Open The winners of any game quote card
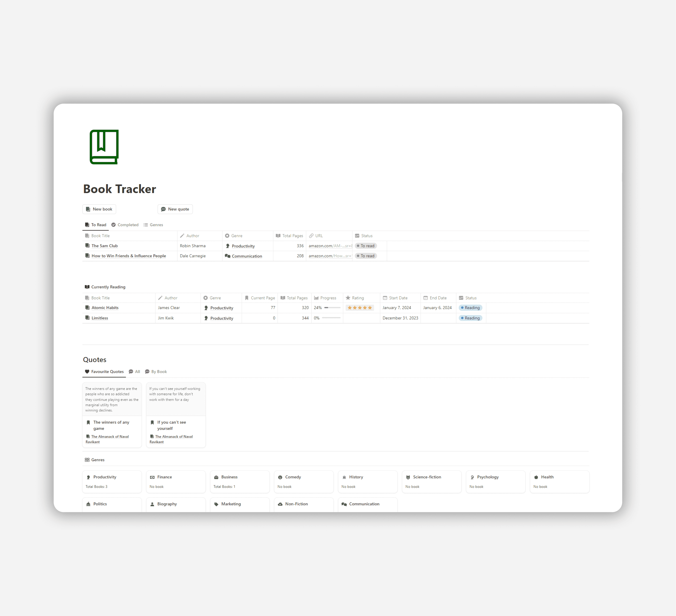This screenshot has height=616, width=676. [112, 415]
